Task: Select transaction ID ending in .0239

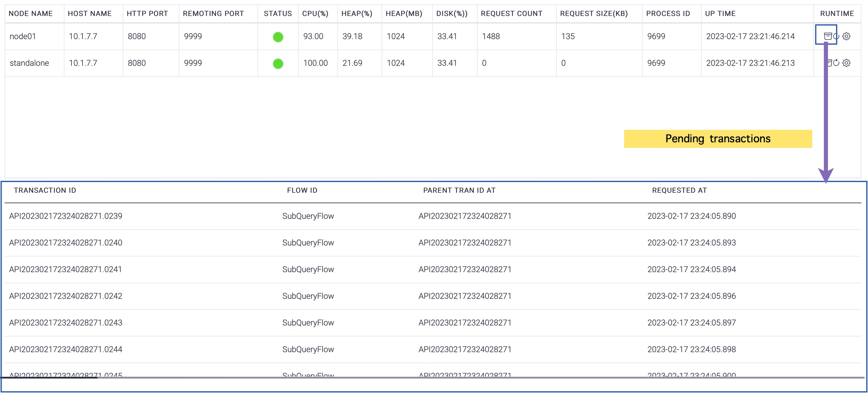Action: (66, 216)
